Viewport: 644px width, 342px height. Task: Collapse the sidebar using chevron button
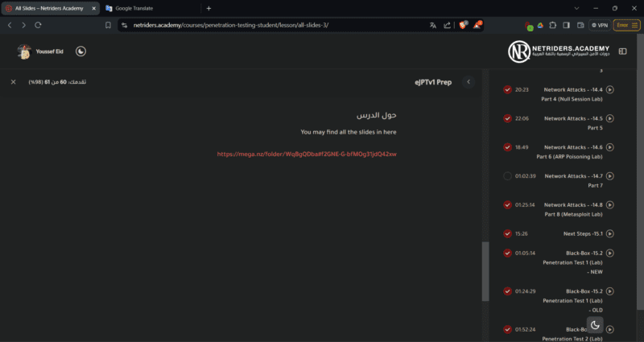click(x=469, y=82)
